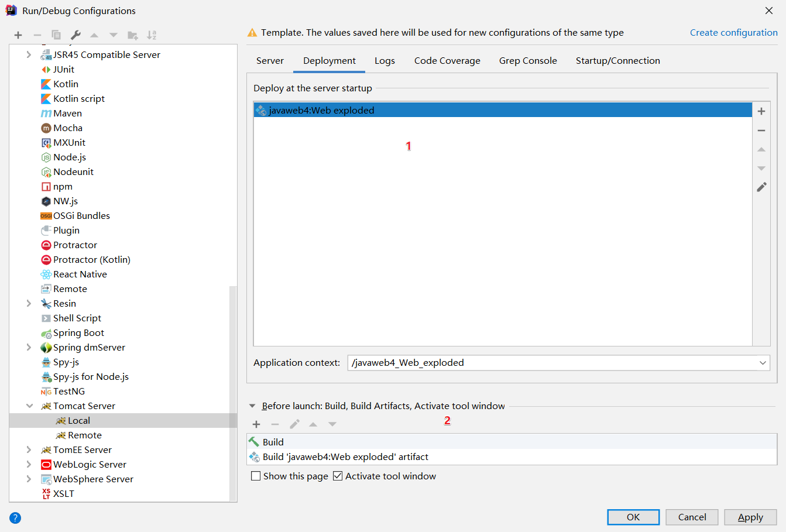Screen dimensions: 786x532
Task: Add a Before launch task
Action: click(256, 424)
